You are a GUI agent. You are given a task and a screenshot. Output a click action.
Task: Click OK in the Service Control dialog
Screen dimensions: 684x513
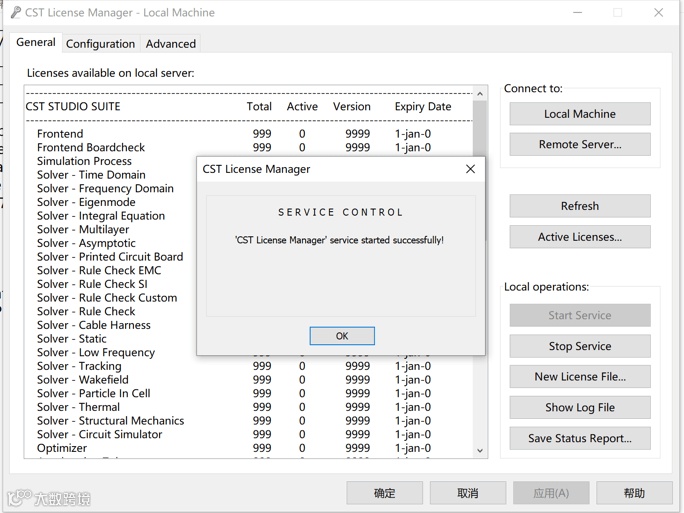342,336
